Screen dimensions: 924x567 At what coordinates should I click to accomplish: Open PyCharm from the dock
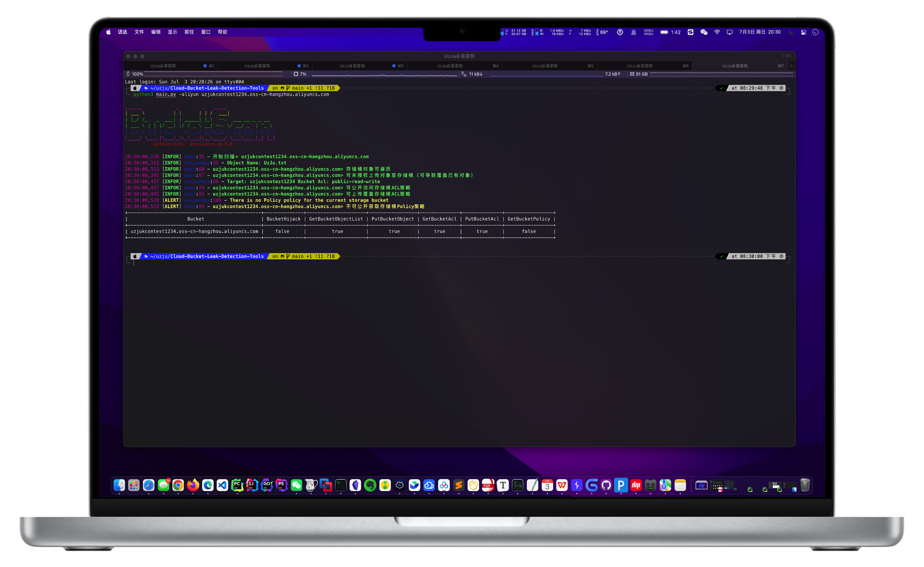click(x=237, y=485)
